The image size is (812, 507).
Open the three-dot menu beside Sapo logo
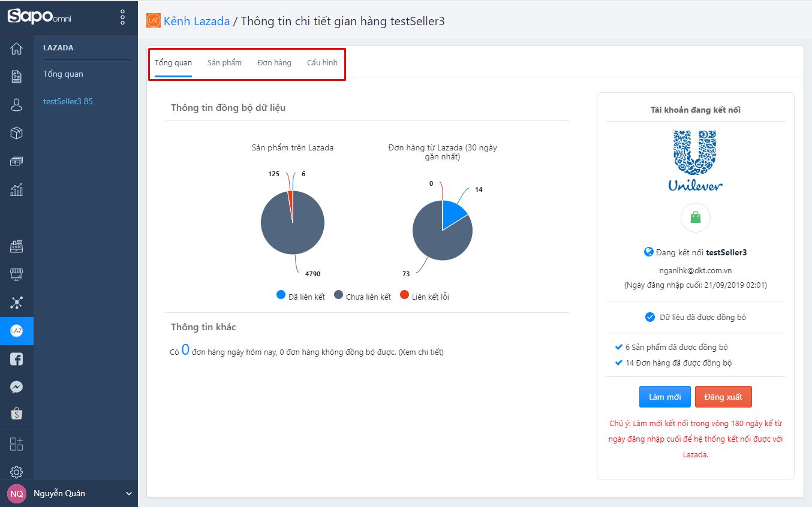coord(122,17)
